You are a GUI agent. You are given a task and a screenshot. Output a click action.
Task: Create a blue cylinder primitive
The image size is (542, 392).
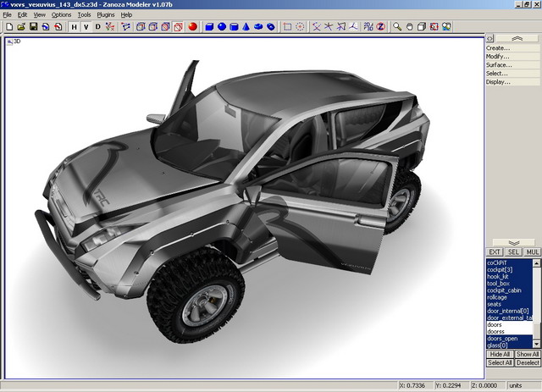[233, 27]
